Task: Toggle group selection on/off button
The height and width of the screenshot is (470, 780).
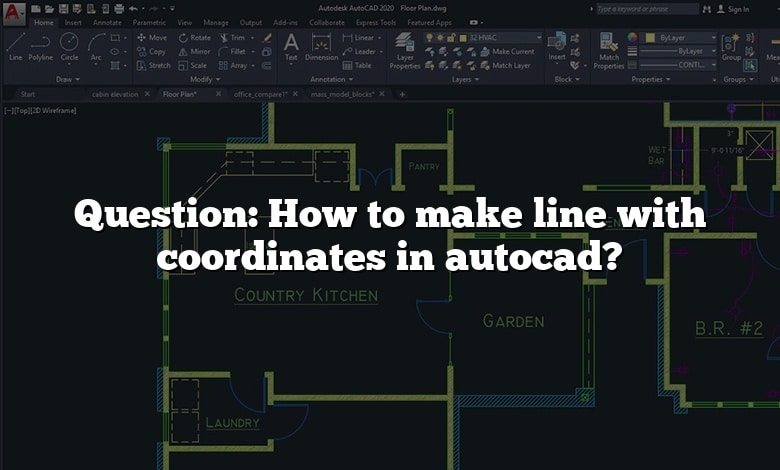Action: (751, 65)
